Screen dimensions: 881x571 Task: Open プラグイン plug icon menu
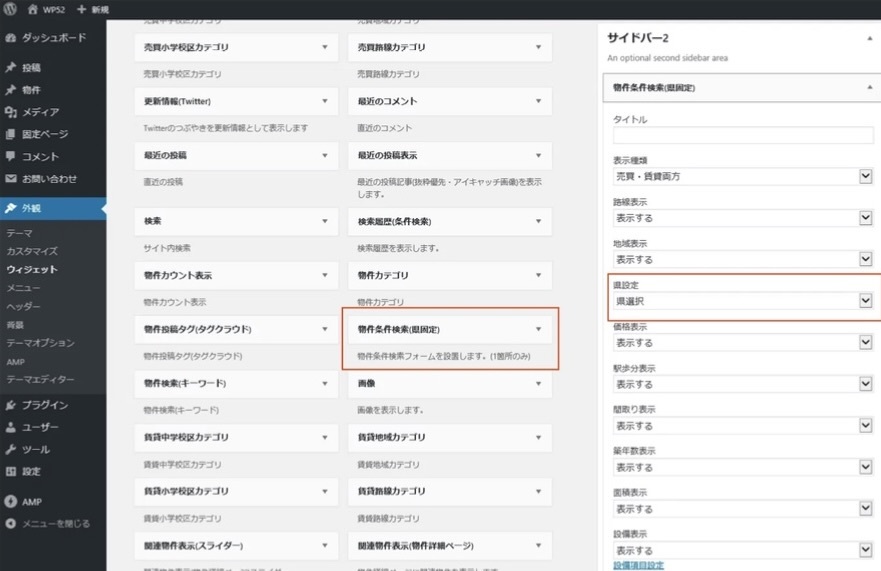point(11,405)
